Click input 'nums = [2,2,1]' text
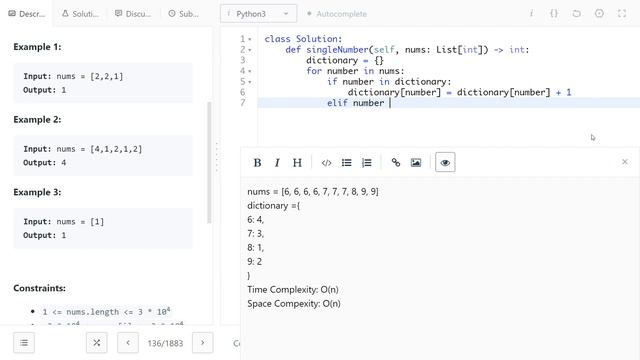This screenshot has width=640, height=360. (89, 76)
